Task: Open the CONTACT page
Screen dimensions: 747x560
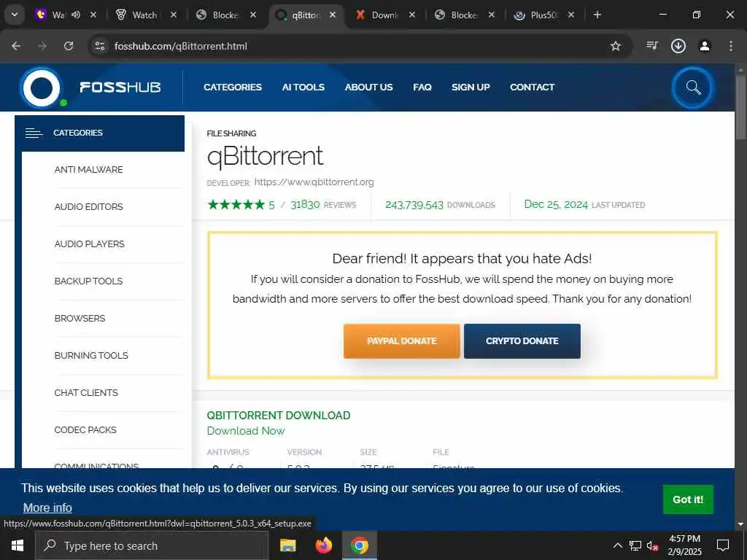Action: coord(532,87)
